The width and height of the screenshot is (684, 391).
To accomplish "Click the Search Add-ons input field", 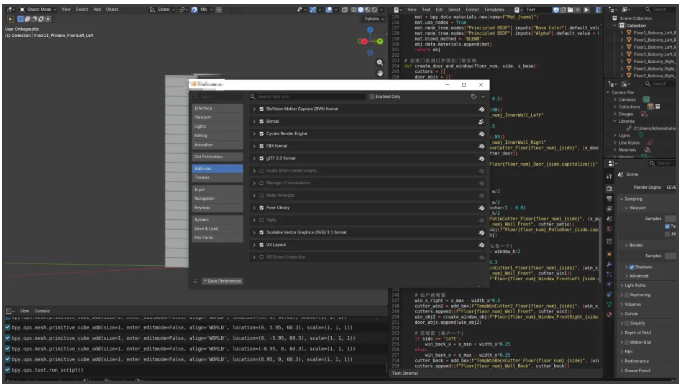I will click(308, 97).
